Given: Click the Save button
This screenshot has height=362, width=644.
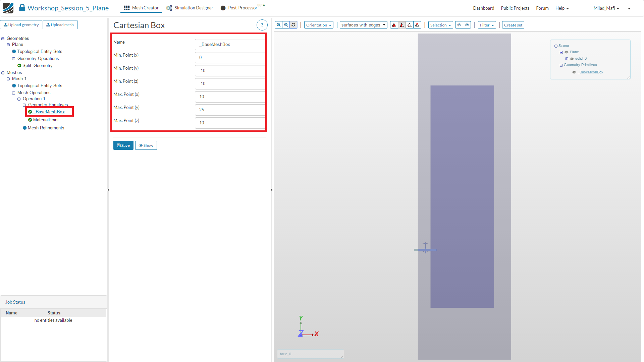Looking at the screenshot, I should pos(123,145).
